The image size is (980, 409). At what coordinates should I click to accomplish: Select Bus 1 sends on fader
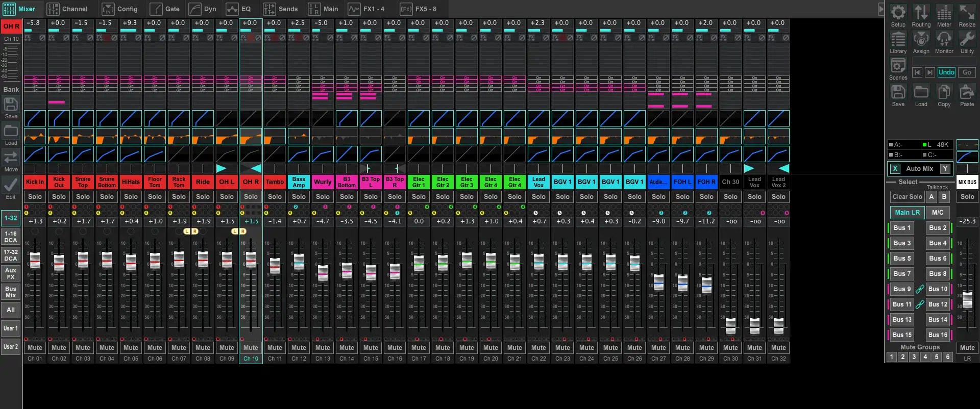[x=902, y=228]
